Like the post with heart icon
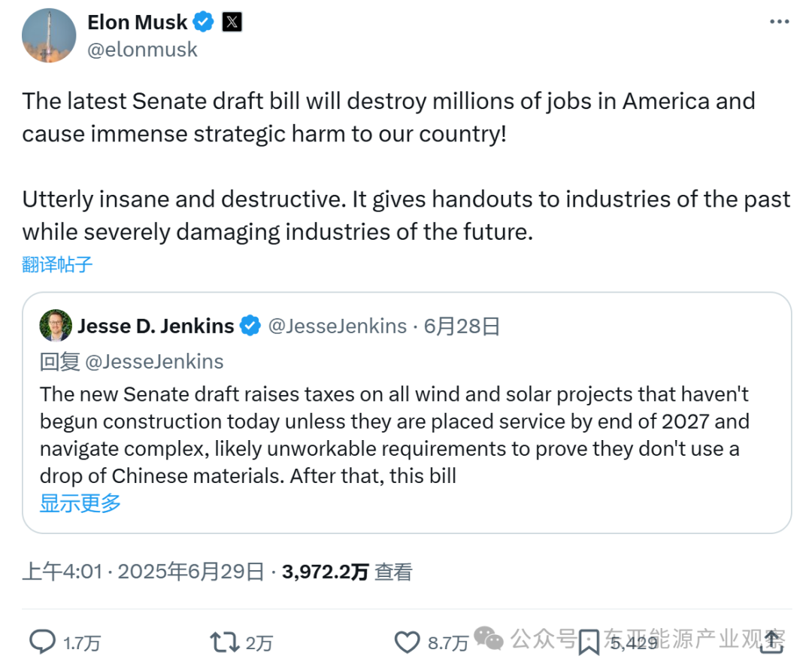 point(407,642)
